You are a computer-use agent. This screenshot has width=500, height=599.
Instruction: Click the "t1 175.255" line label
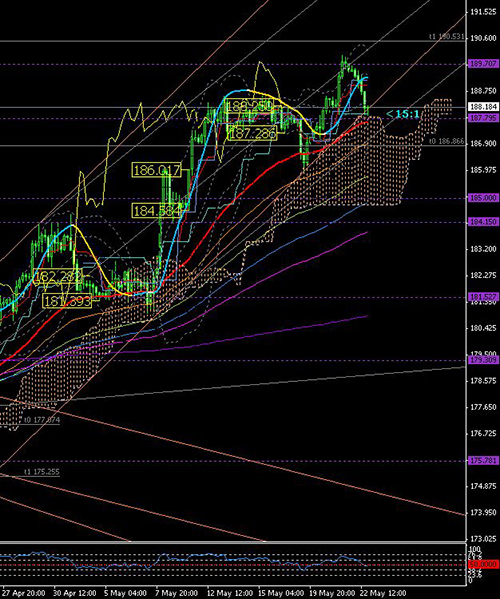(x=42, y=472)
